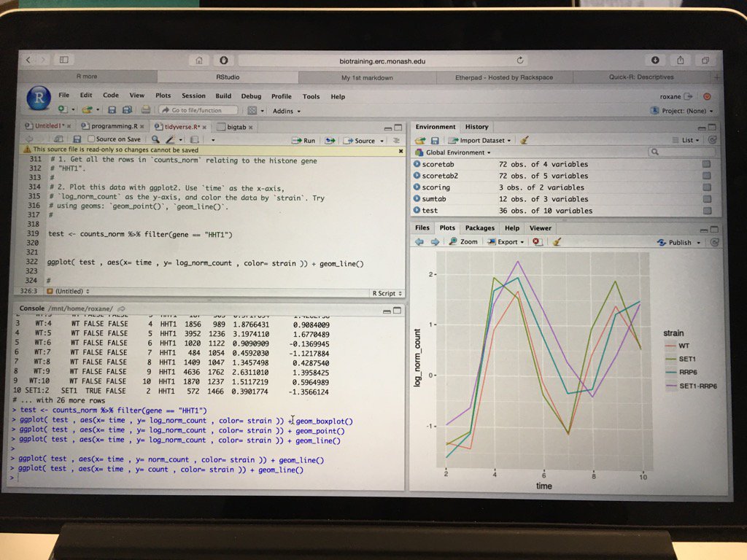The image size is (747, 560).
Task: Click the Source button
Action: pyautogui.click(x=360, y=141)
